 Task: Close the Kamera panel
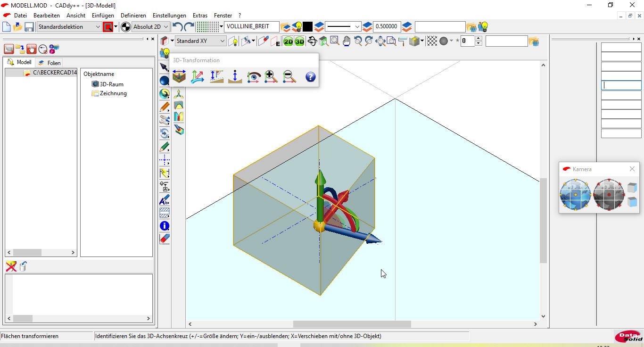632,169
